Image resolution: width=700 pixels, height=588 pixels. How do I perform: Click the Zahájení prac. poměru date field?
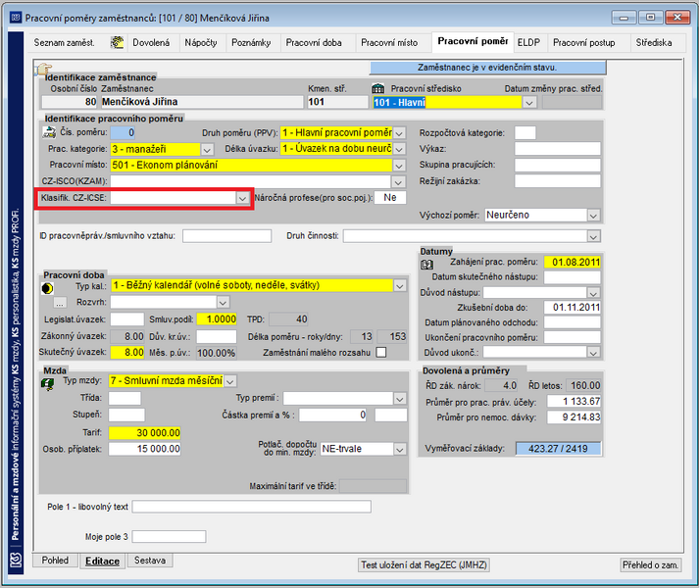pos(573,262)
